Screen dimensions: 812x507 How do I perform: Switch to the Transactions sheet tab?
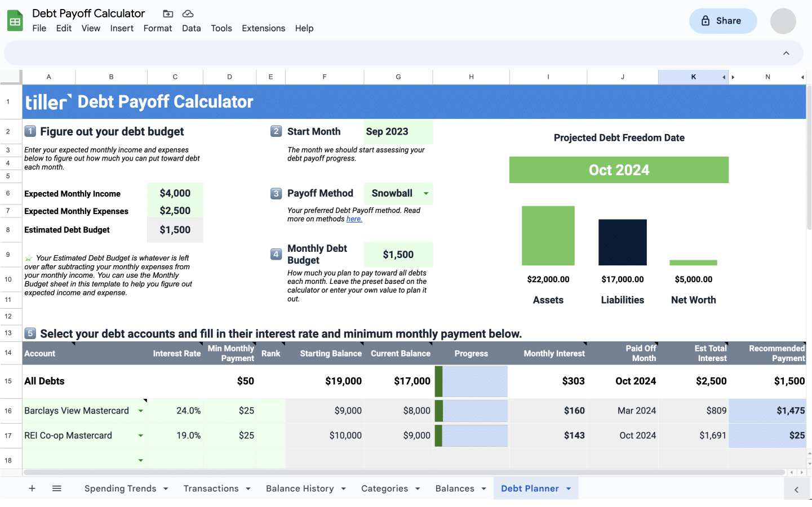[x=211, y=488]
